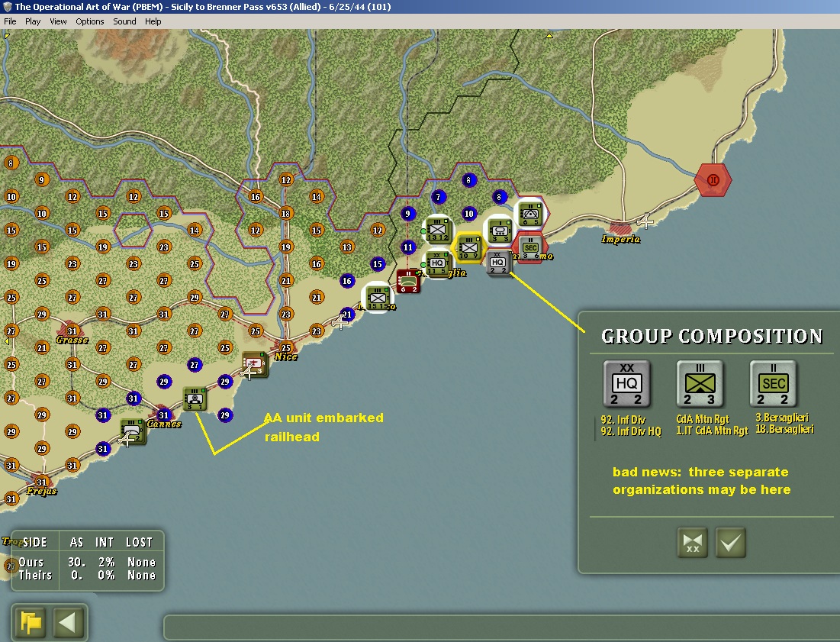Click the blue hex marker numbered 16
The image size is (840, 642).
click(x=346, y=281)
